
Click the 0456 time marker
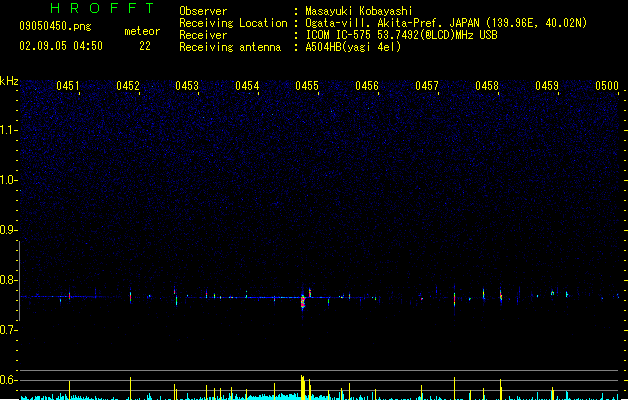(367, 86)
